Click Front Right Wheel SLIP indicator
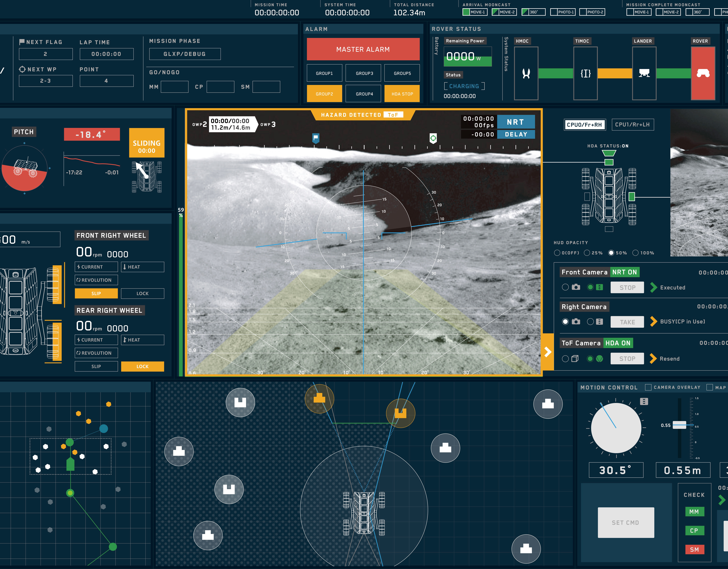The height and width of the screenshot is (569, 728). click(x=96, y=293)
